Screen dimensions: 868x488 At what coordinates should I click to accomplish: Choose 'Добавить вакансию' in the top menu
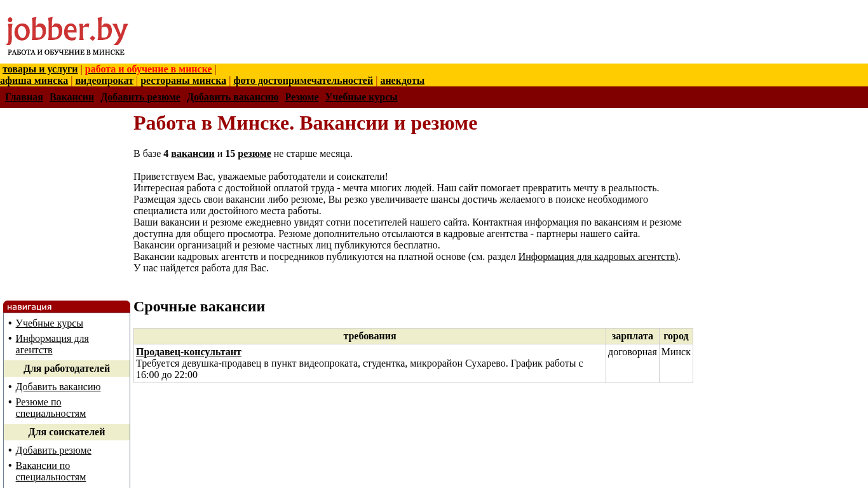pos(233,97)
